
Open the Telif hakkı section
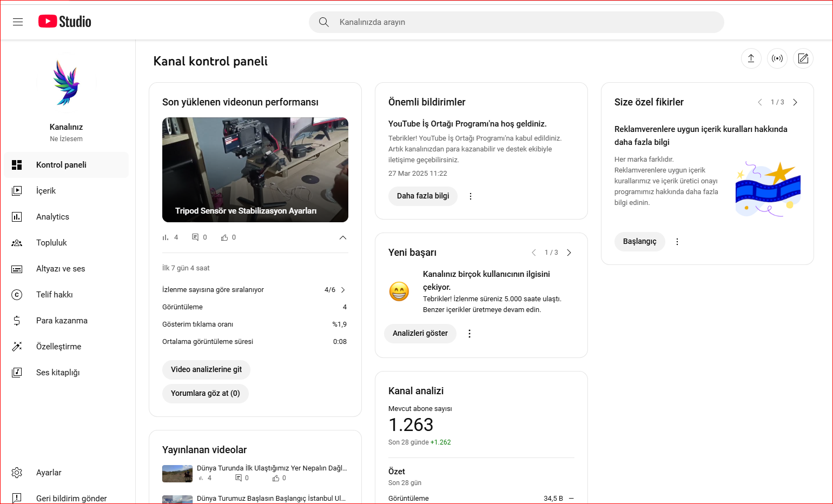pyautogui.click(x=67, y=295)
